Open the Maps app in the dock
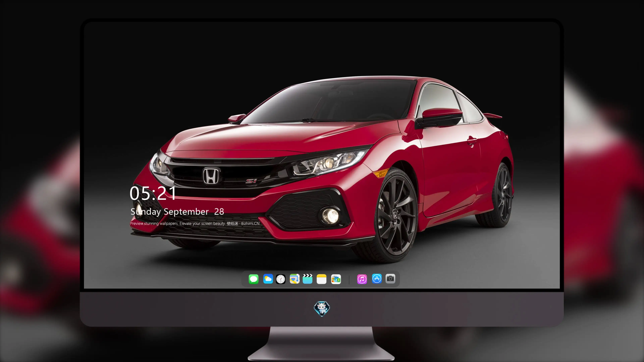 [294, 279]
